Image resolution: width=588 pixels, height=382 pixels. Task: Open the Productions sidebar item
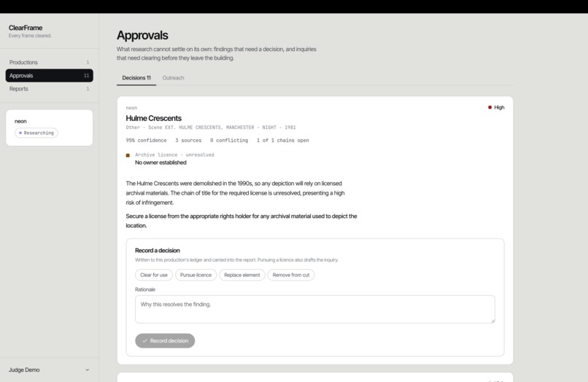(x=49, y=62)
